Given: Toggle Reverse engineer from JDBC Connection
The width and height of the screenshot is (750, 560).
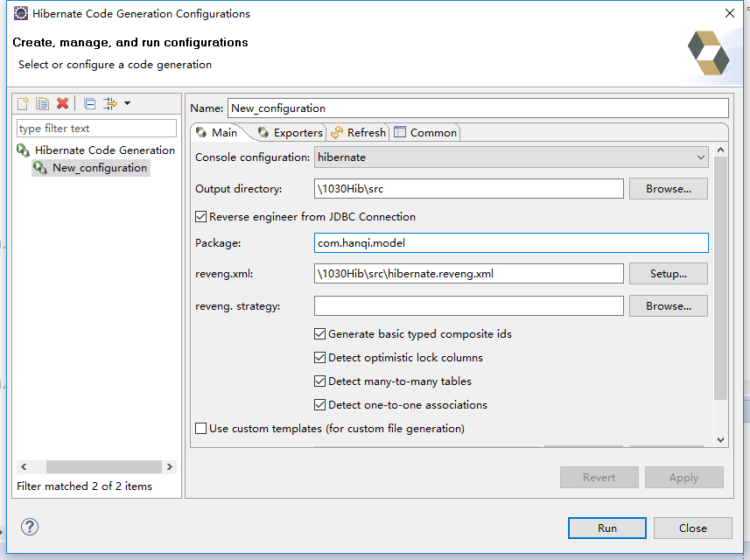Looking at the screenshot, I should 201,217.
